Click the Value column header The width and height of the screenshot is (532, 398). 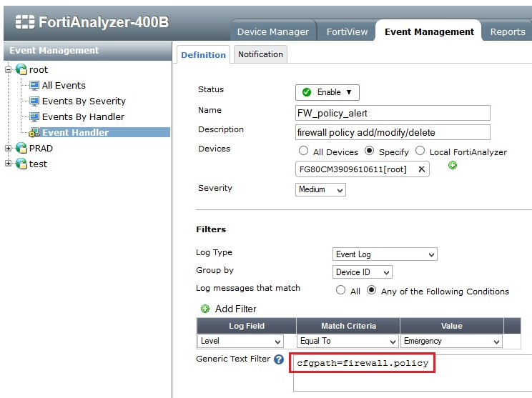coord(452,326)
